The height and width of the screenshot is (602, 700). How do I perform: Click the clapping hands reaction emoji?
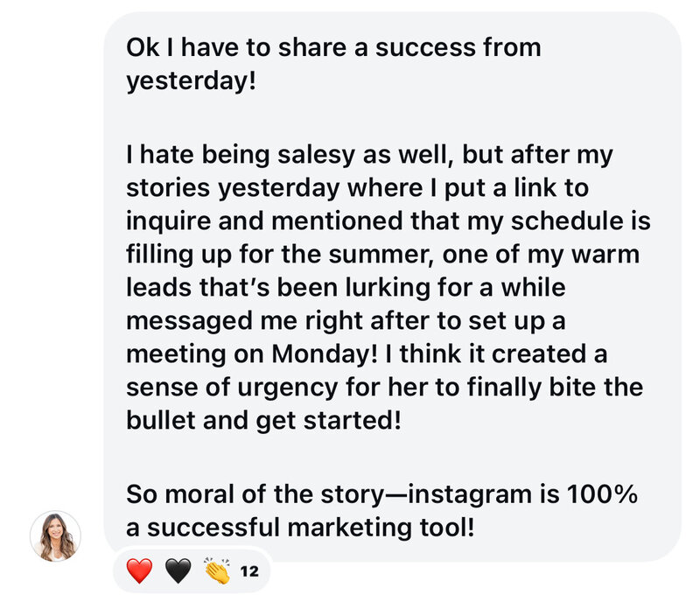pos(216,572)
